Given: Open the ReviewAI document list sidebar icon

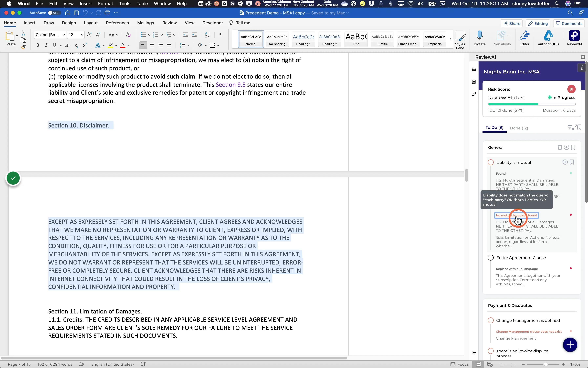Looking at the screenshot, I should 474,82.
